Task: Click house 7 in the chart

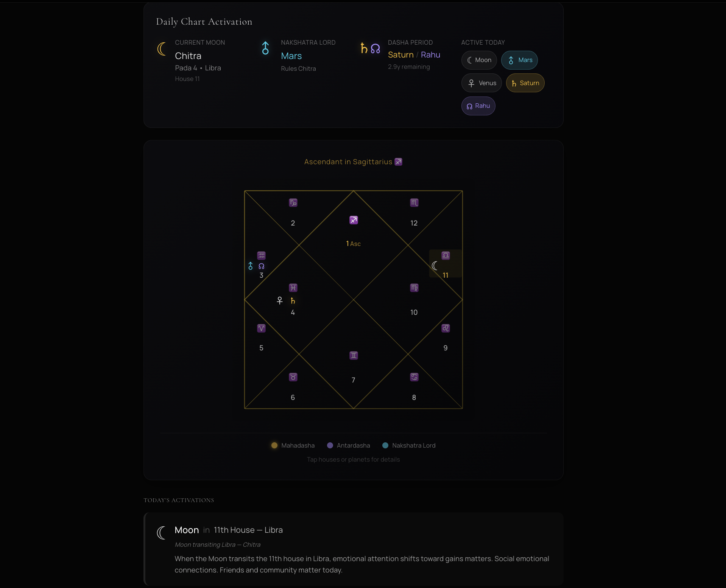Action: click(x=353, y=380)
